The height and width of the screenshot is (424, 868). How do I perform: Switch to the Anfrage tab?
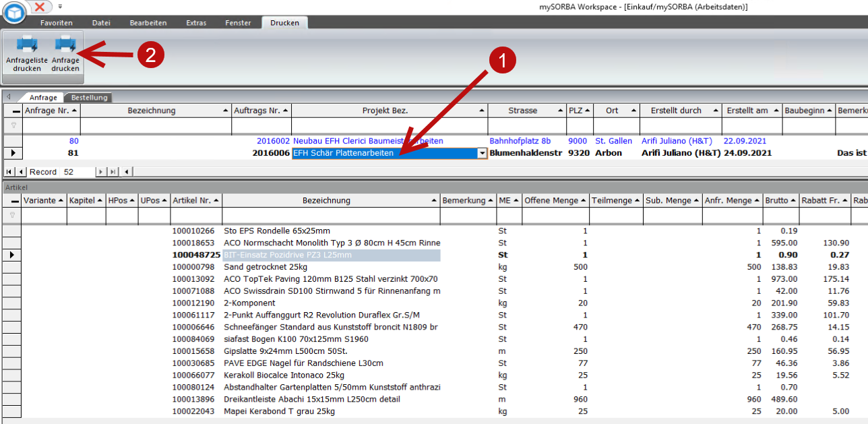(43, 98)
